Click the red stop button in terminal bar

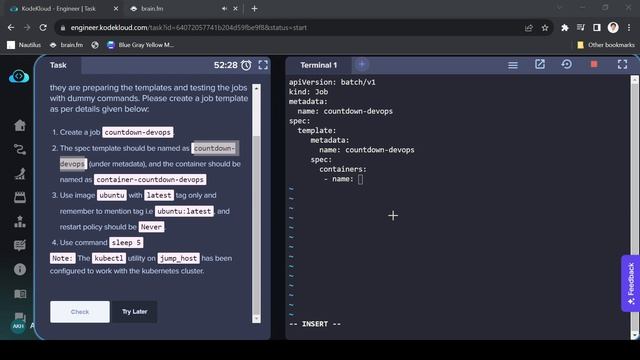[594, 64]
